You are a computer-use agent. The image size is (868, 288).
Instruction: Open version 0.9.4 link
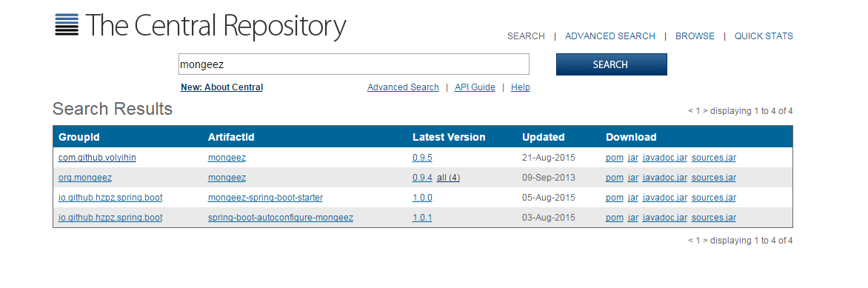click(422, 178)
